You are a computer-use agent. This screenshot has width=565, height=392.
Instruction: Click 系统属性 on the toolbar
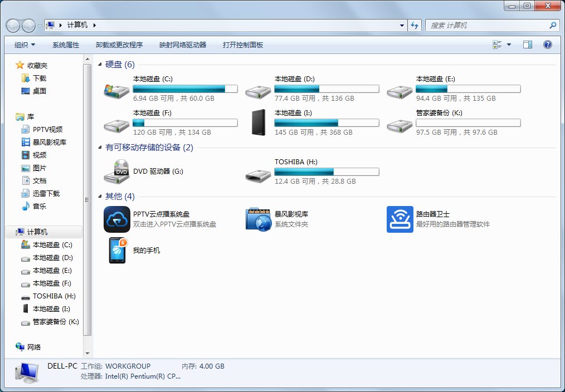tap(66, 44)
